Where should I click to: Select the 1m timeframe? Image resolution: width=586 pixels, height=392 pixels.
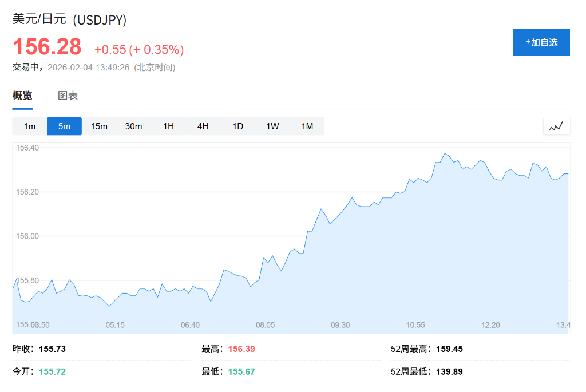click(30, 126)
